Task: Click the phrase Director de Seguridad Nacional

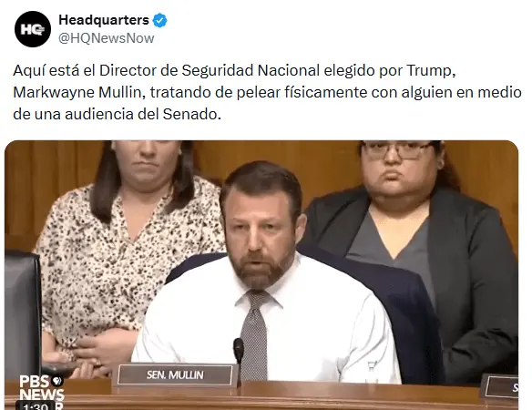Action: tap(210, 70)
